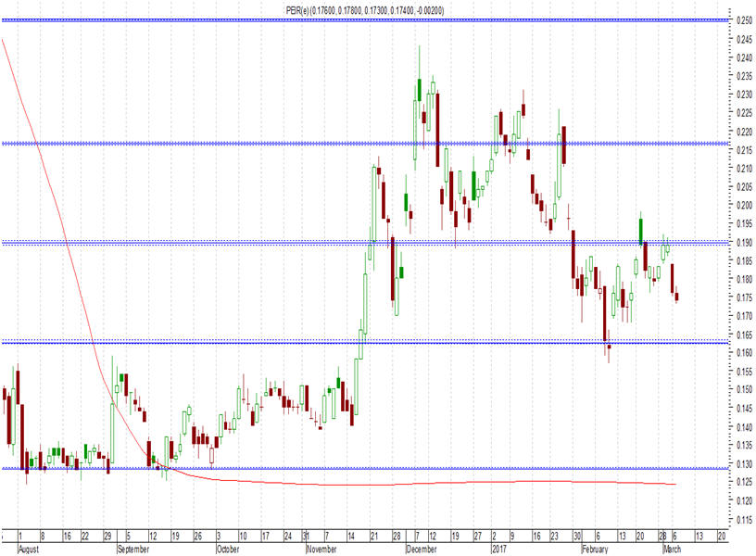Click the 0.125 price axis label
Image resolution: width=756 pixels, height=556 pixels.
745,482
